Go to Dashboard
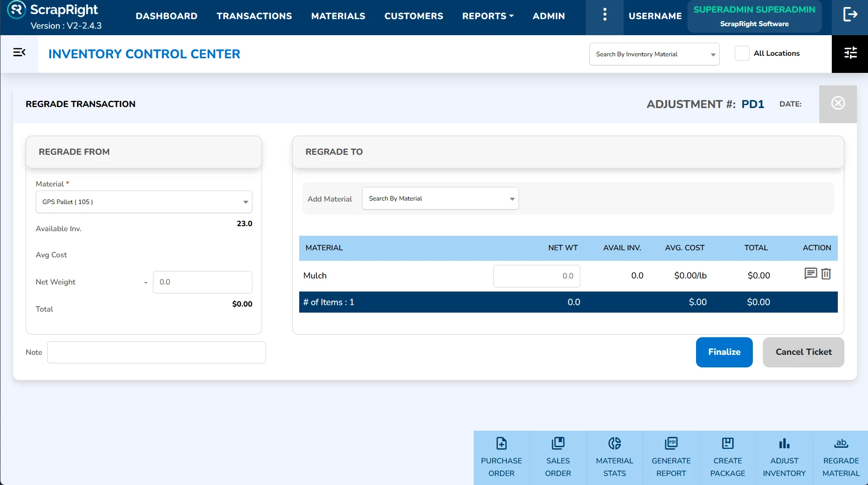This screenshot has height=485, width=868. (166, 16)
